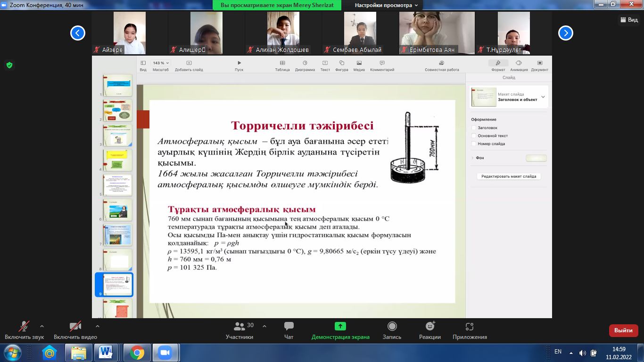Start recording with the Запись icon
Image resolution: width=644 pixels, height=362 pixels.
[x=392, y=326]
